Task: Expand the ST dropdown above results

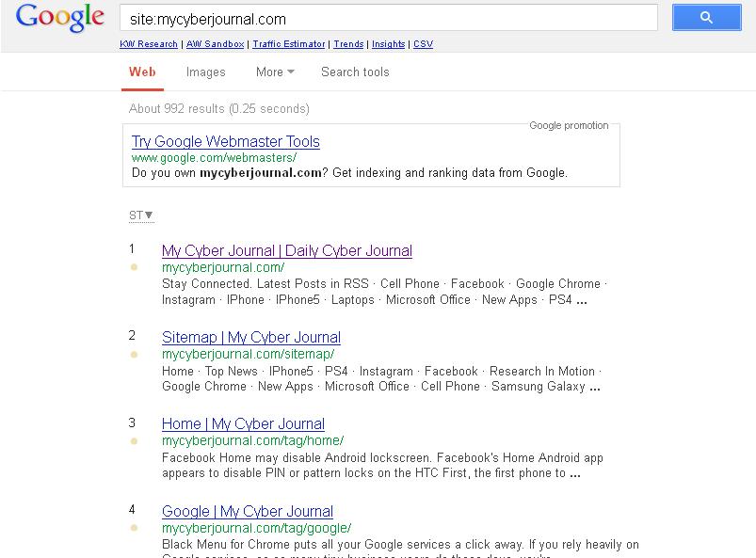Action: click(x=141, y=215)
